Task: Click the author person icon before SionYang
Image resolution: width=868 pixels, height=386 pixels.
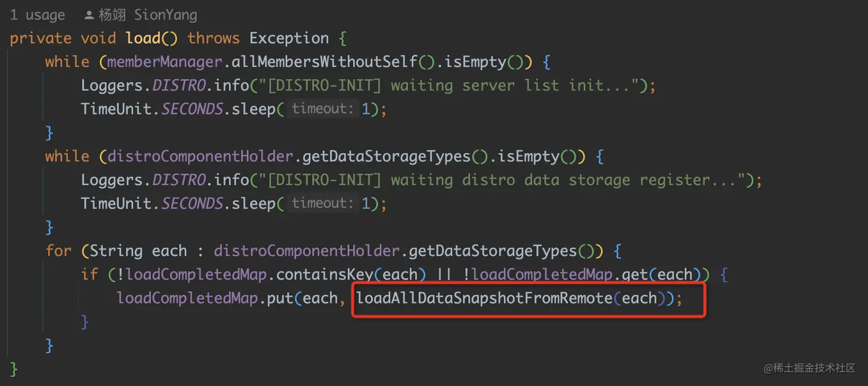Action: click(x=90, y=15)
